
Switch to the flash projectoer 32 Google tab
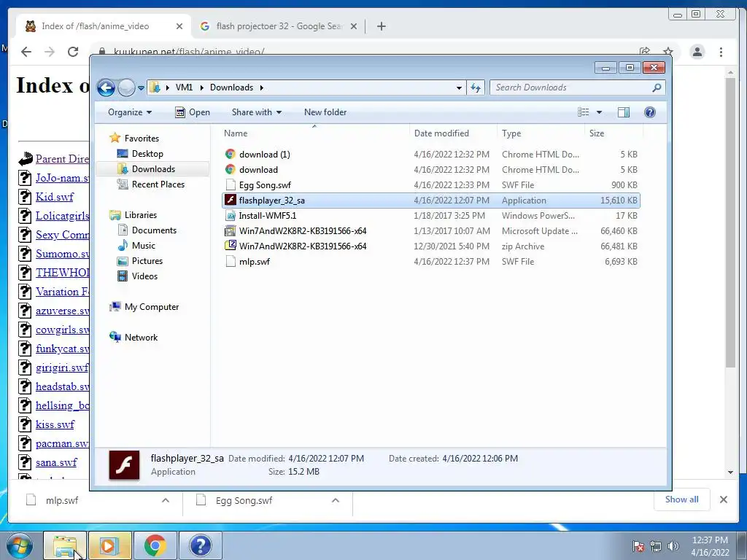point(278,26)
